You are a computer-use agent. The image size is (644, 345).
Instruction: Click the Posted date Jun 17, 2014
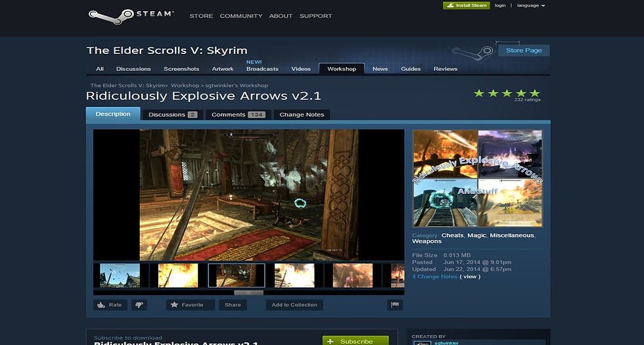(x=477, y=262)
